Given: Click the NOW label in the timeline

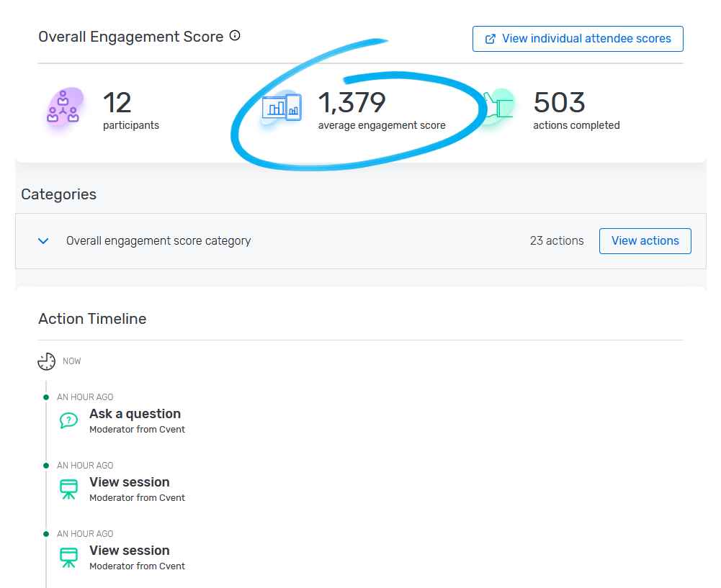Looking at the screenshot, I should pos(70,361).
